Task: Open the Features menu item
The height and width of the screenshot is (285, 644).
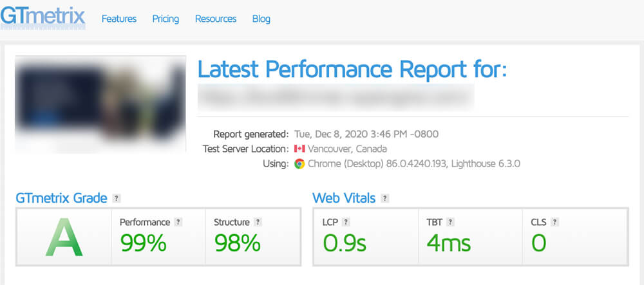Action: pos(119,19)
